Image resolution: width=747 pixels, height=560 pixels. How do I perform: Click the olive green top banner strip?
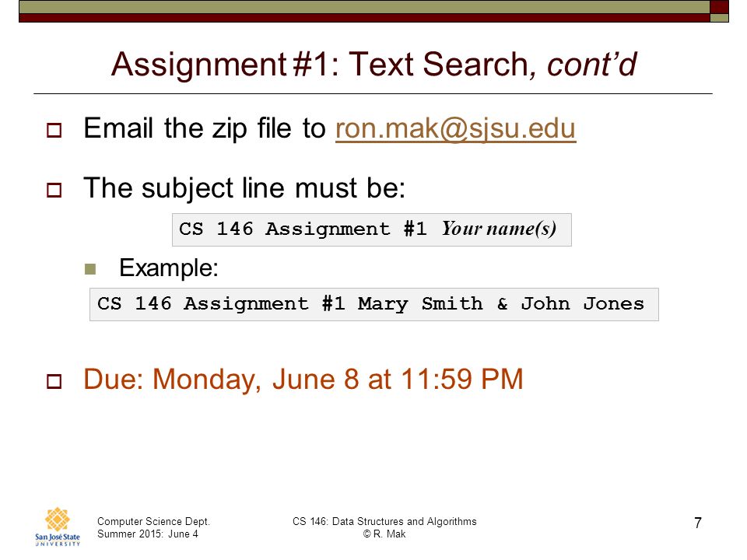[364, 7]
